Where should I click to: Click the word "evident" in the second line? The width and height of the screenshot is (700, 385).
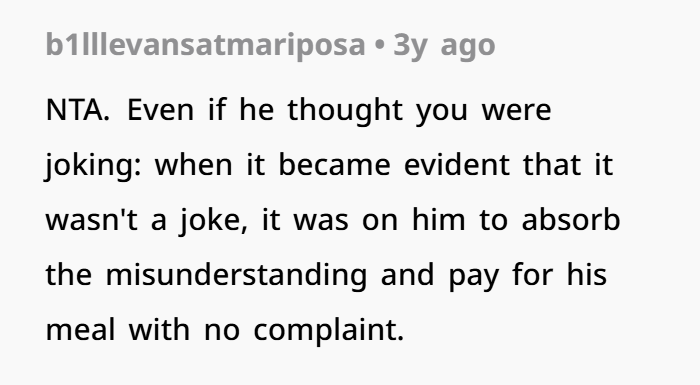(x=457, y=165)
